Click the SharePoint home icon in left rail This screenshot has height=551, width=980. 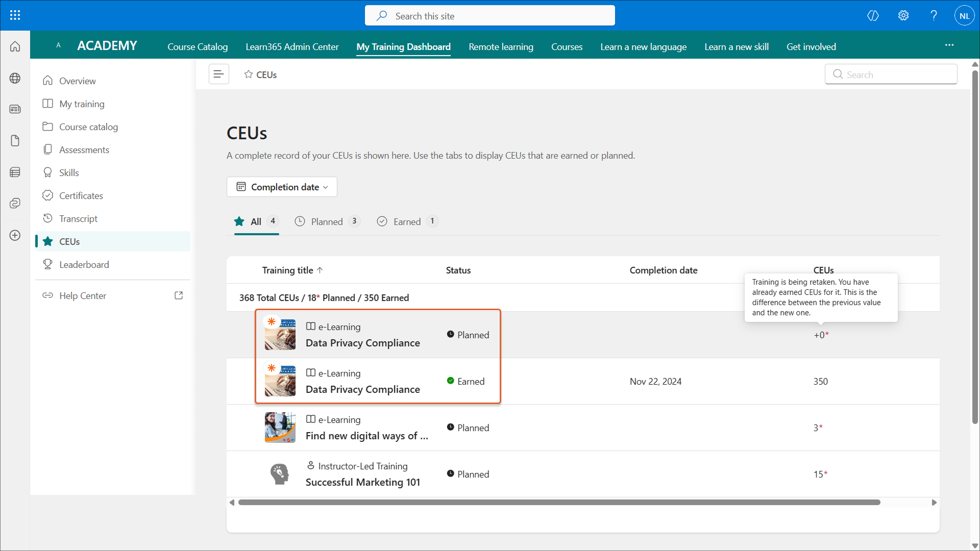point(15,46)
